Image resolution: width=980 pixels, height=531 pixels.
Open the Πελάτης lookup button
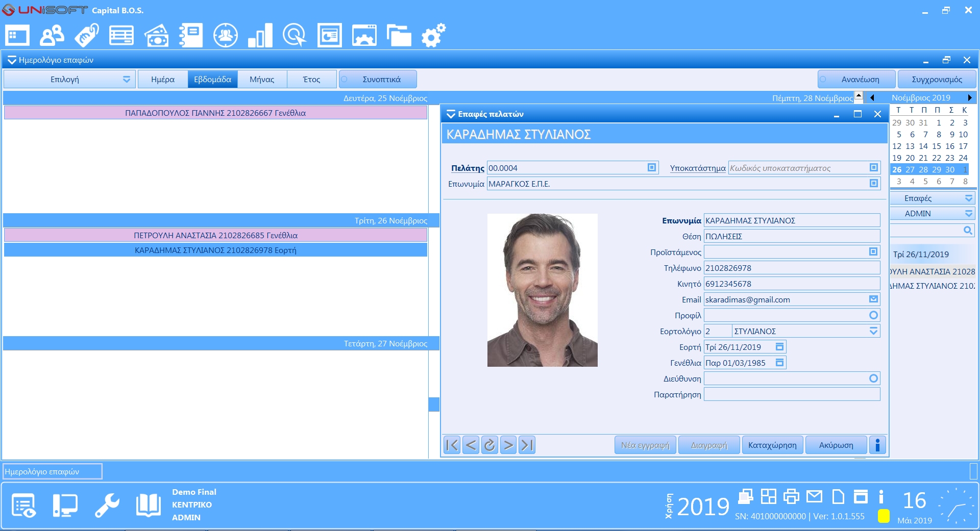pos(652,168)
